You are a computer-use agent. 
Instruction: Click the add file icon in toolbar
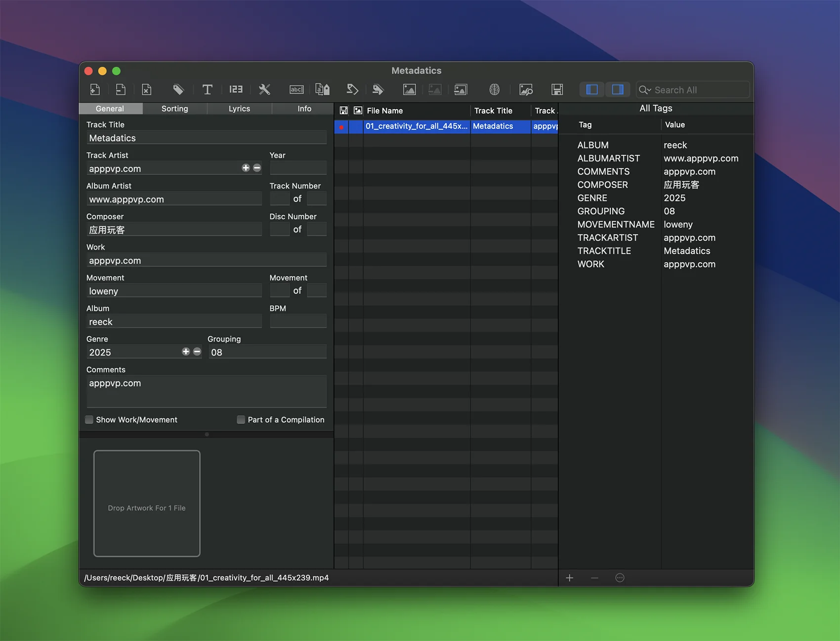95,89
